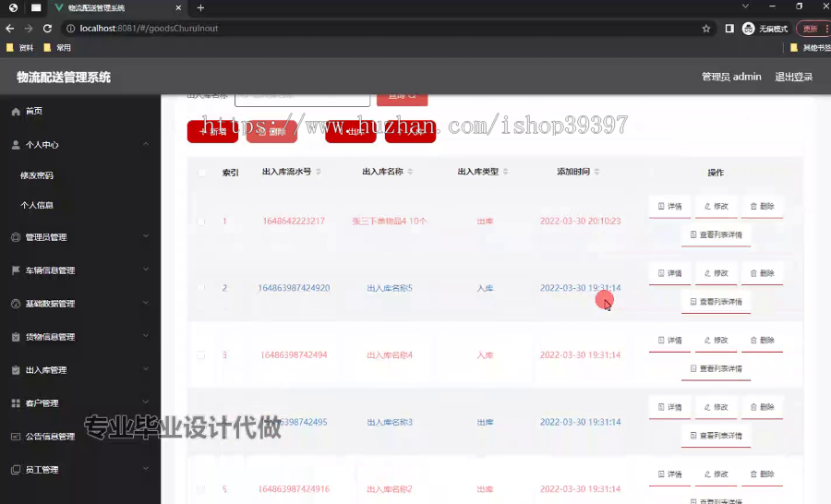Click the 车辆信息管理 flag icon
Screen dimensions: 831x504
(x=16, y=270)
